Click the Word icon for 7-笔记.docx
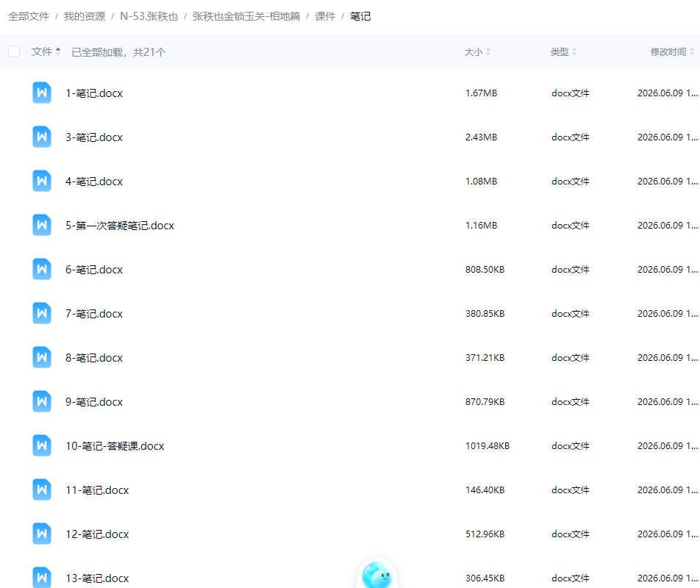This screenshot has width=700, height=588. point(41,314)
